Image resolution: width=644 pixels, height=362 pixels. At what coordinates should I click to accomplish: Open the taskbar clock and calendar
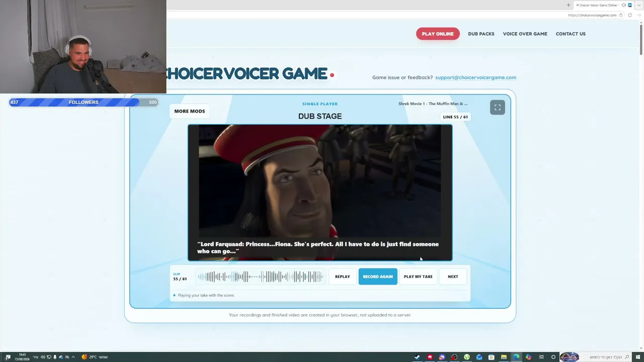click(22, 357)
